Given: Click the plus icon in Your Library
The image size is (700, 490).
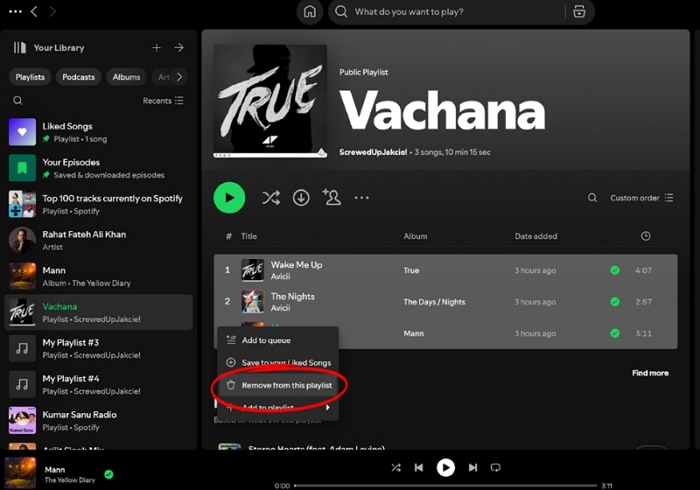Looking at the screenshot, I should tap(156, 48).
